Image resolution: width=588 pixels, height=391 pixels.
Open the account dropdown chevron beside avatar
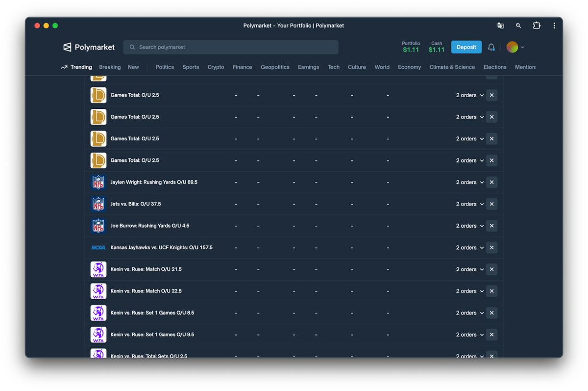click(522, 47)
